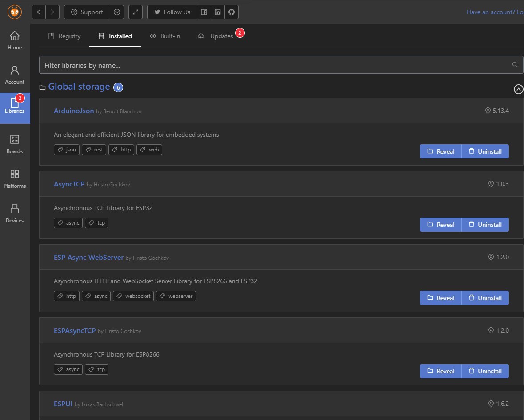Reveal the ArduinoJson library folder
The height and width of the screenshot is (420, 524).
tap(441, 151)
